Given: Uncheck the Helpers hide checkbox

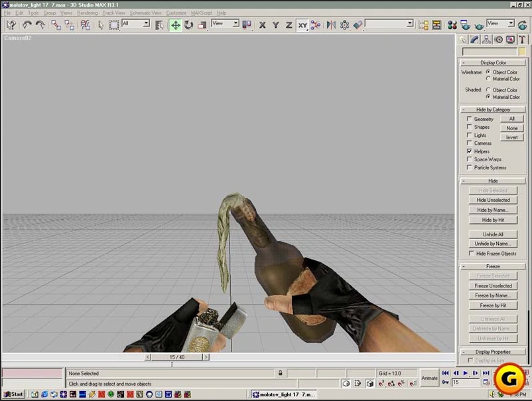Looking at the screenshot, I should pos(469,151).
